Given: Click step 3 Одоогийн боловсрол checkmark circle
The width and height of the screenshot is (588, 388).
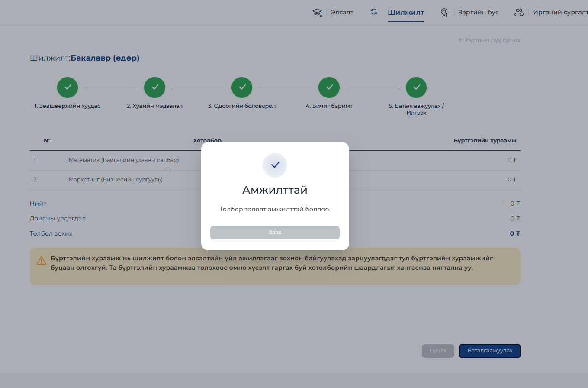Looking at the screenshot, I should click(x=242, y=87).
